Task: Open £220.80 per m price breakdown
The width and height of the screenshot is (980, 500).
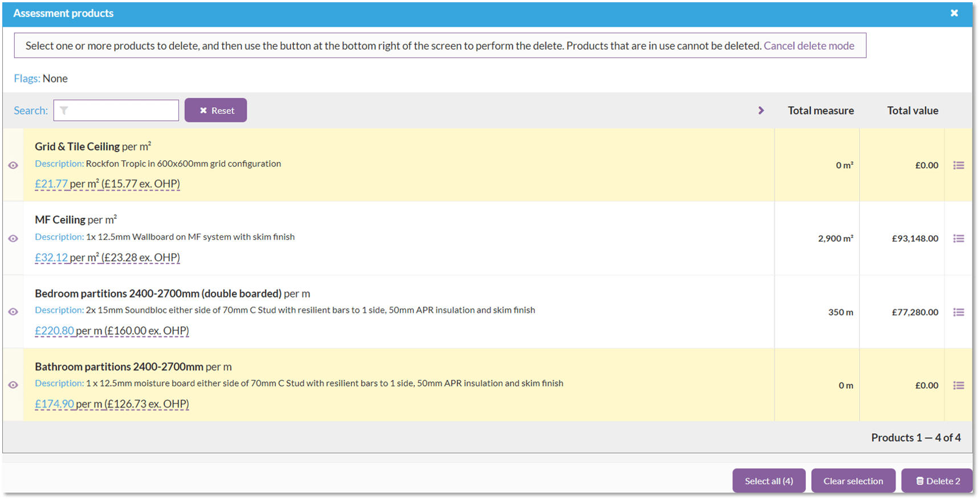Action: point(54,331)
